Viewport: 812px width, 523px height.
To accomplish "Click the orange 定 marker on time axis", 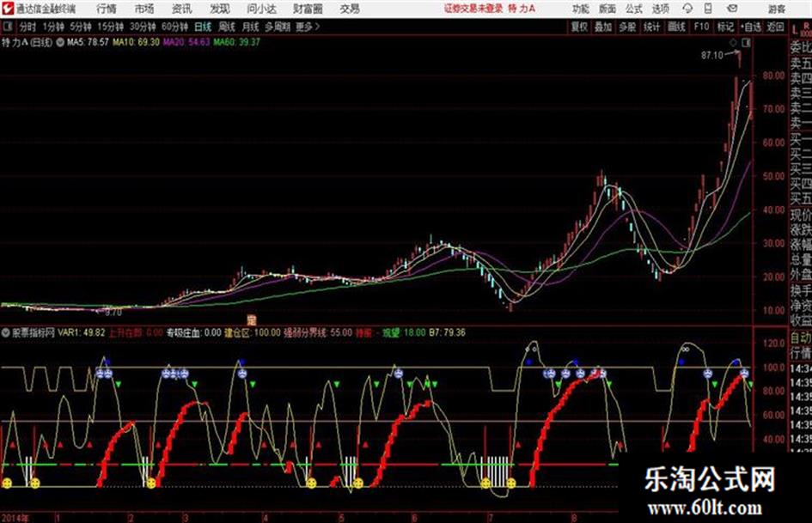I will tap(252, 320).
